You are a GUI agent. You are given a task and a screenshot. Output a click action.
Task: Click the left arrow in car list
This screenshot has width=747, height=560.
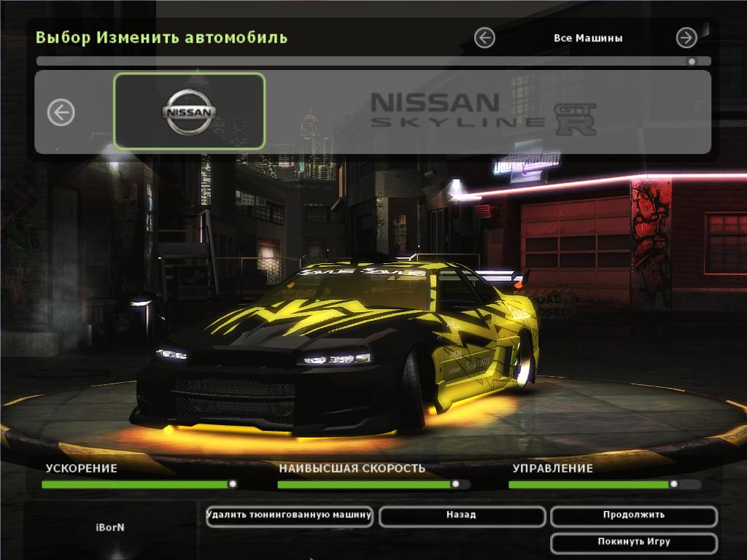[61, 112]
